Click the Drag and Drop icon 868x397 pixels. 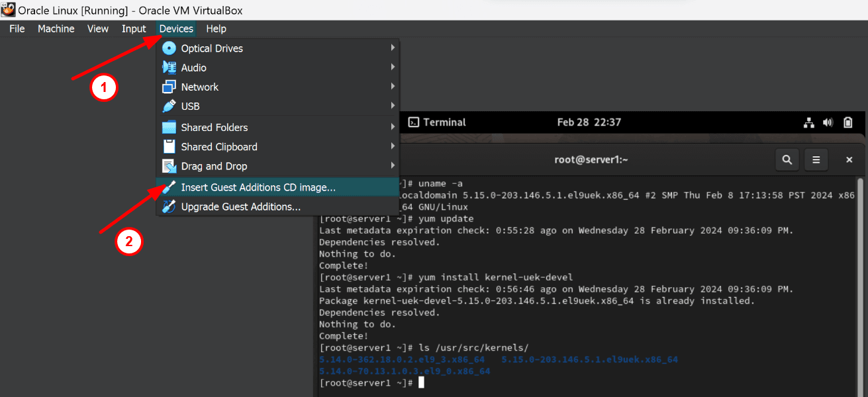[169, 166]
